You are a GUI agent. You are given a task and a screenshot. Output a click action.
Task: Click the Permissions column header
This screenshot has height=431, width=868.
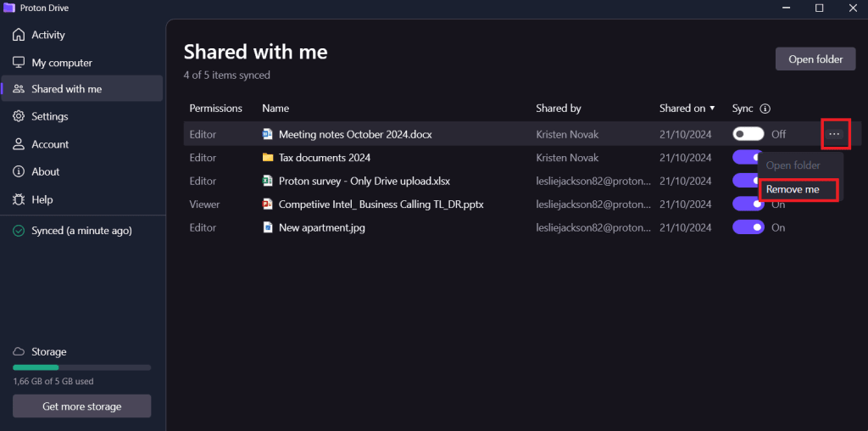click(216, 109)
